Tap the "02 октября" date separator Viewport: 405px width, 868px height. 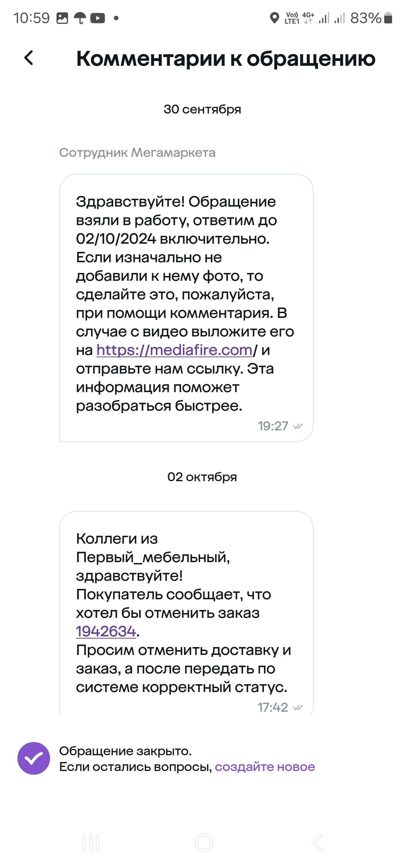[202, 477]
